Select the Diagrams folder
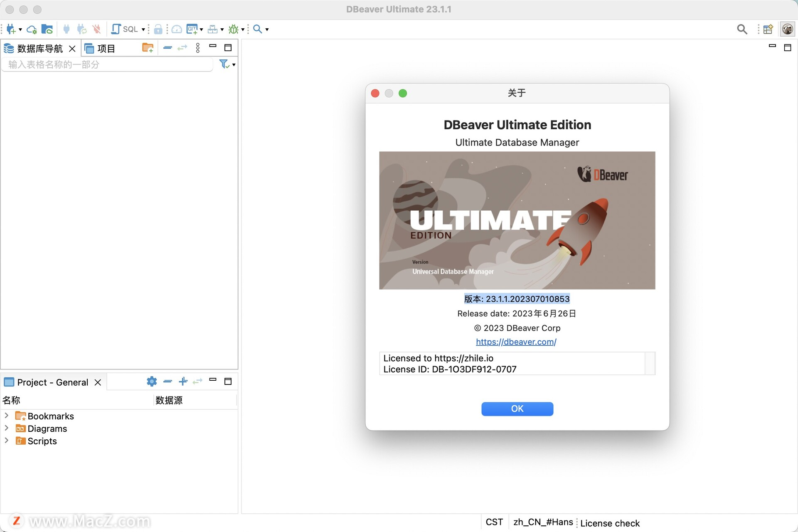The image size is (798, 532). (x=41, y=429)
